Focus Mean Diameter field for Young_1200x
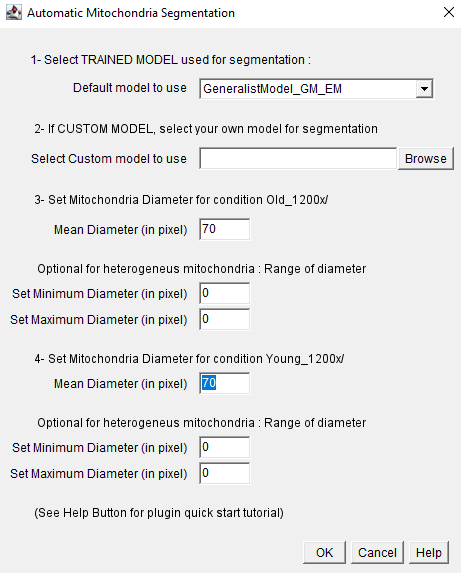The image size is (461, 573). [x=225, y=383]
